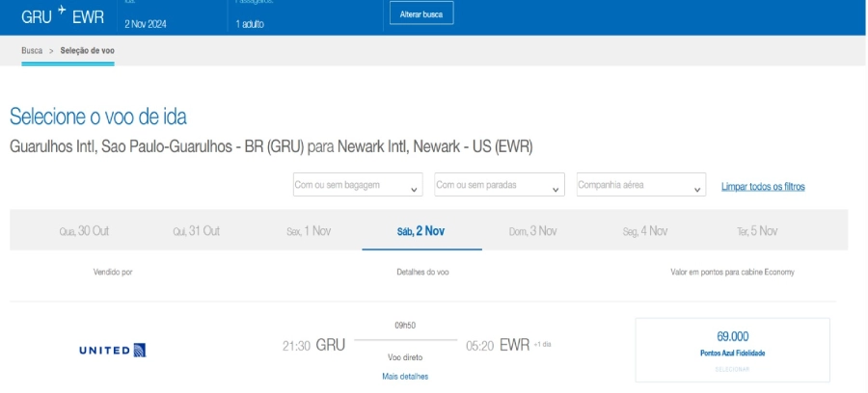Open 'Mais detalhes' for the United flight
Image resolution: width=868 pixels, height=393 pixels.
tap(405, 376)
